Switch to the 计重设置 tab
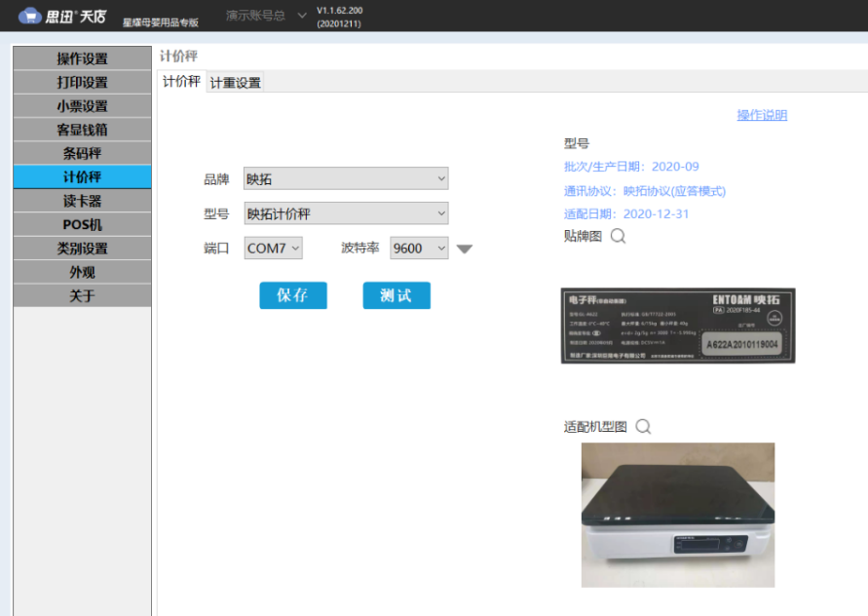The height and width of the screenshot is (616, 868). click(x=234, y=82)
